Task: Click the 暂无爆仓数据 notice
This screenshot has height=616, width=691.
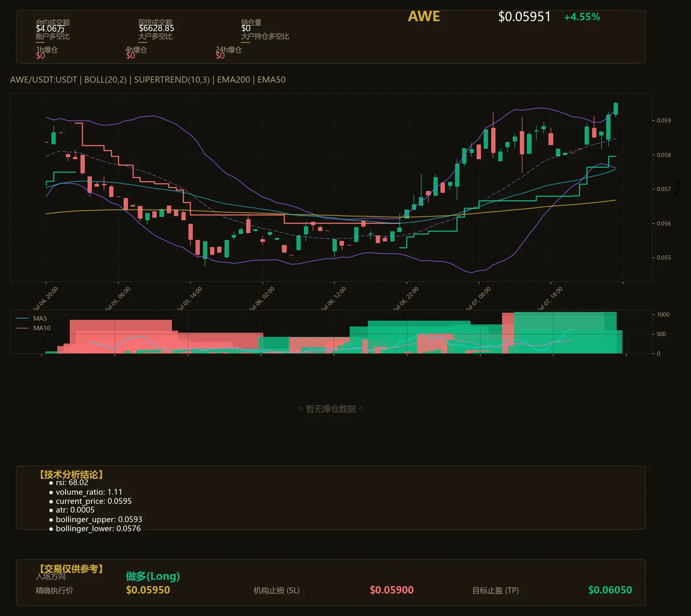Action: pyautogui.click(x=331, y=409)
